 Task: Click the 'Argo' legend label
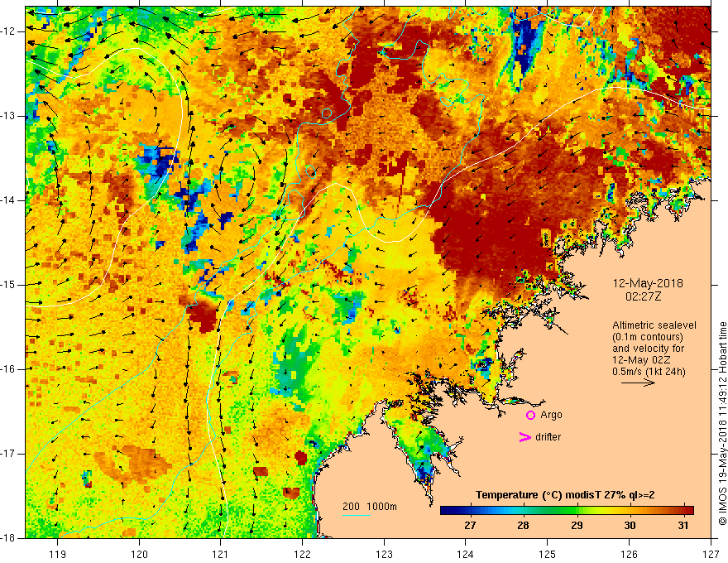tap(551, 416)
